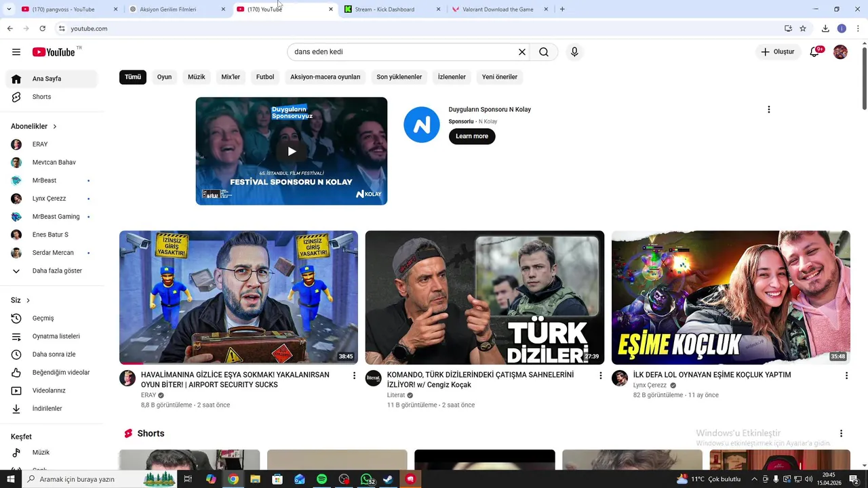The image size is (868, 488).
Task: Expand the Siz section chevron
Action: coord(28,300)
